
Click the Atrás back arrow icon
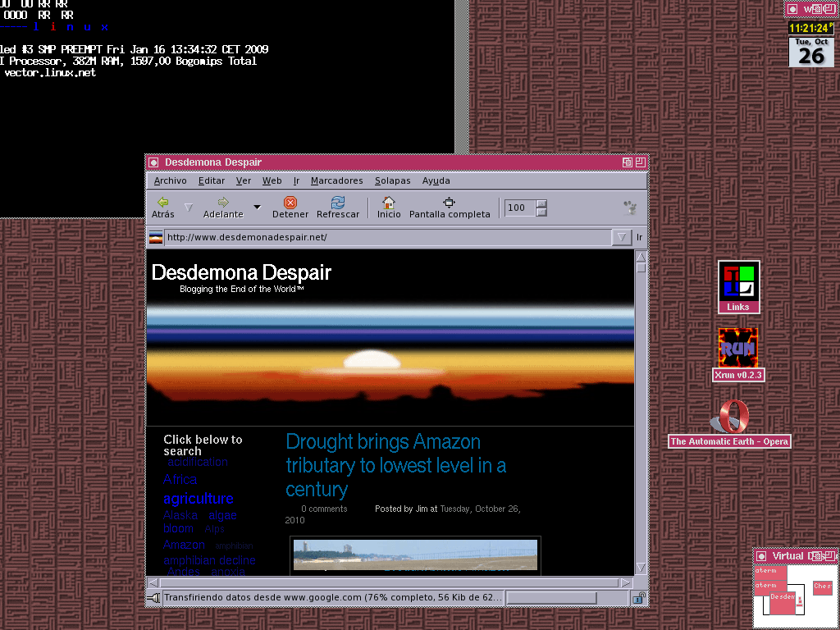tap(162, 202)
